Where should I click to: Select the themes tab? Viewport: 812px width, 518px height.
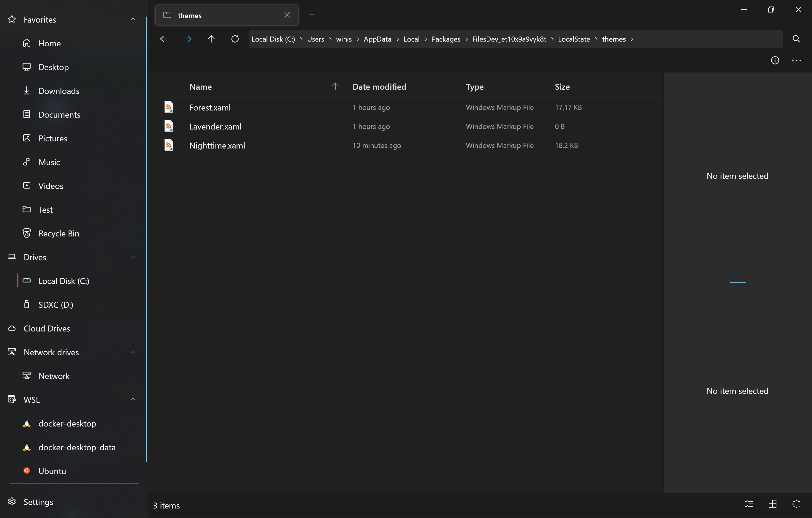coord(227,15)
